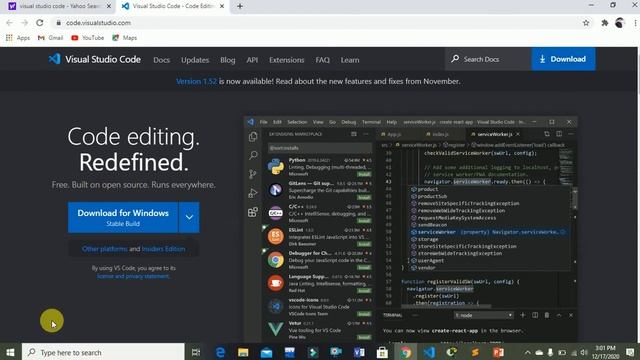640x360 pixels.
Task: Click the browser forward arrow
Action: click(24, 23)
